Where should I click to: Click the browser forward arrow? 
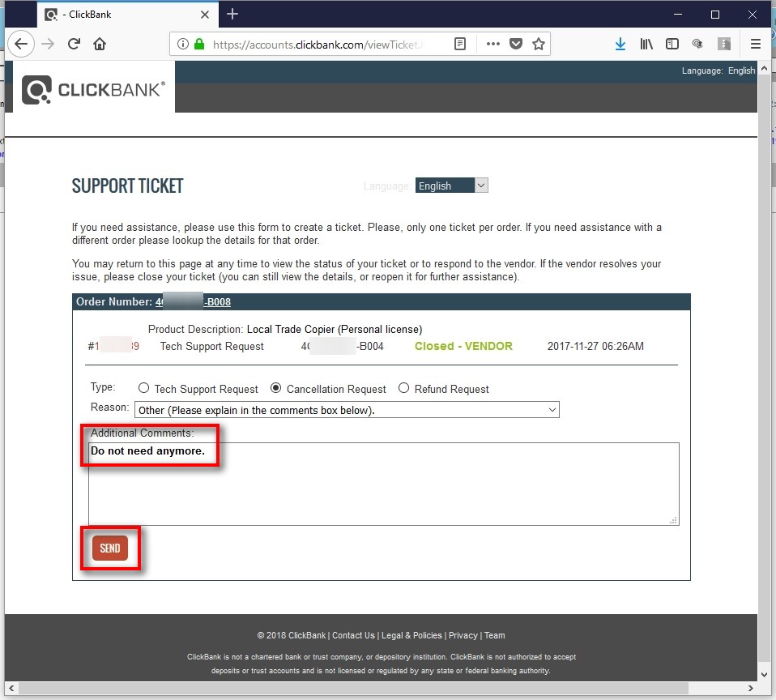48,44
